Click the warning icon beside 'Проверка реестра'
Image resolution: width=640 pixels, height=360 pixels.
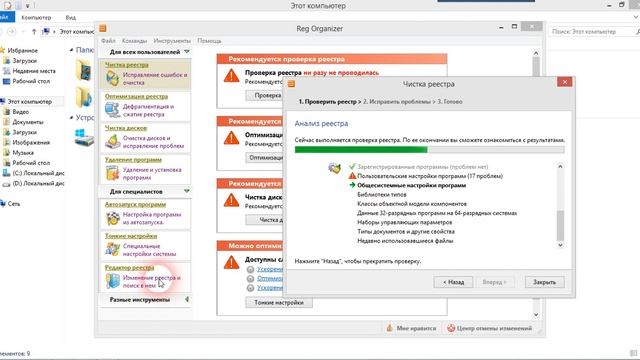(x=231, y=76)
